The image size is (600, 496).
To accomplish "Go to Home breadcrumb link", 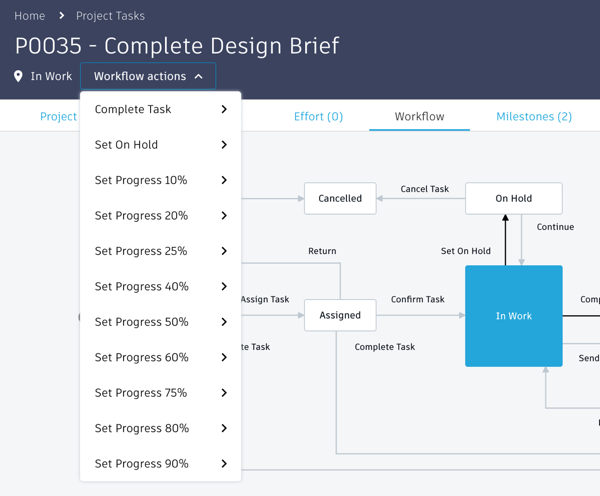I will tap(30, 16).
